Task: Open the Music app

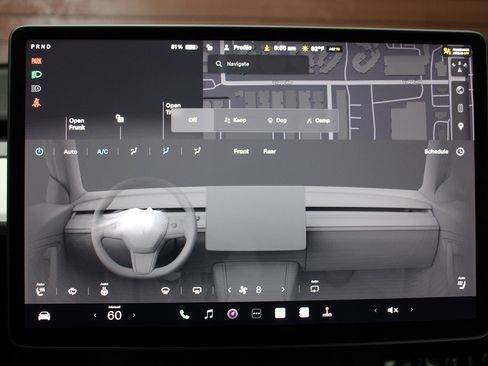Action: point(209,314)
